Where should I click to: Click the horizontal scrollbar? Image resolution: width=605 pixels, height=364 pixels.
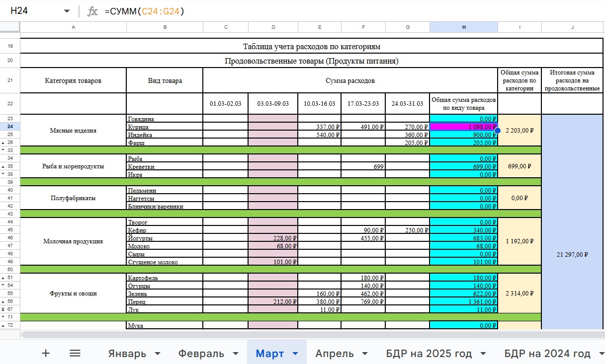[x=298, y=334]
